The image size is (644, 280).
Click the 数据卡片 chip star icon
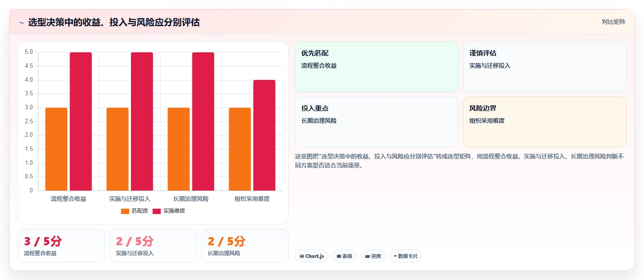click(x=395, y=256)
